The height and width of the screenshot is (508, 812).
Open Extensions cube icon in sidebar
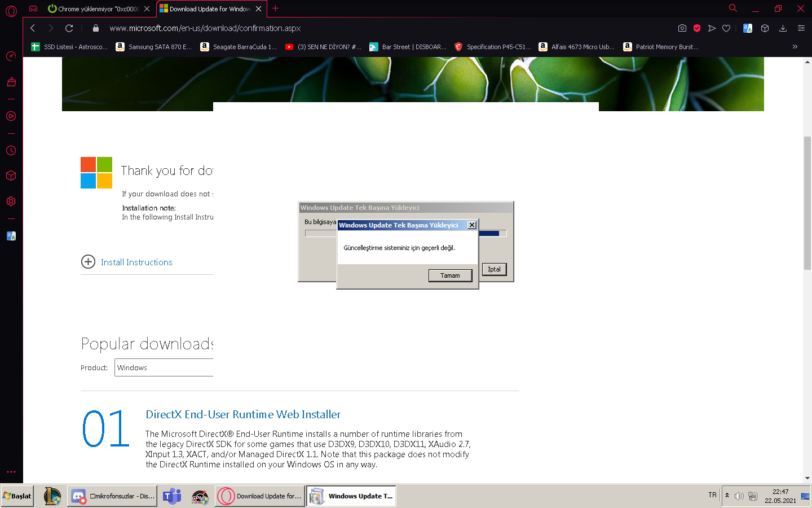11,176
